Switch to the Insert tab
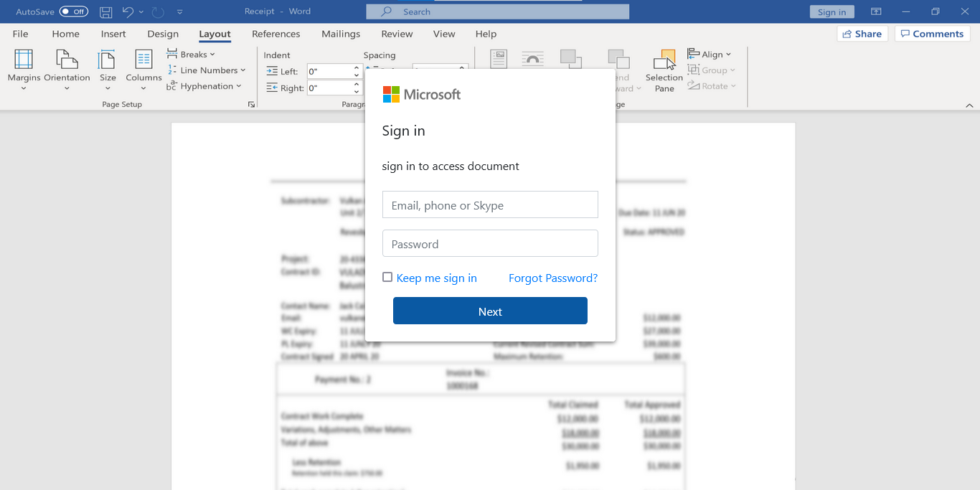 [113, 34]
